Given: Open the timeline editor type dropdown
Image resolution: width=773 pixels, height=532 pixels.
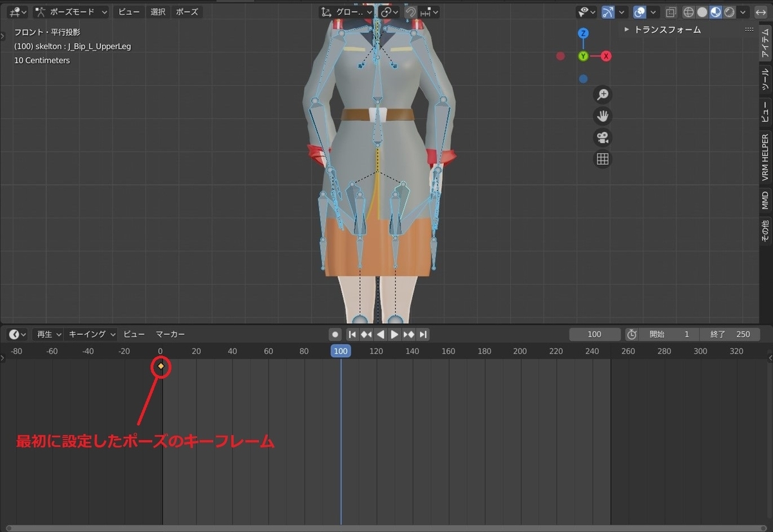Looking at the screenshot, I should click(17, 334).
